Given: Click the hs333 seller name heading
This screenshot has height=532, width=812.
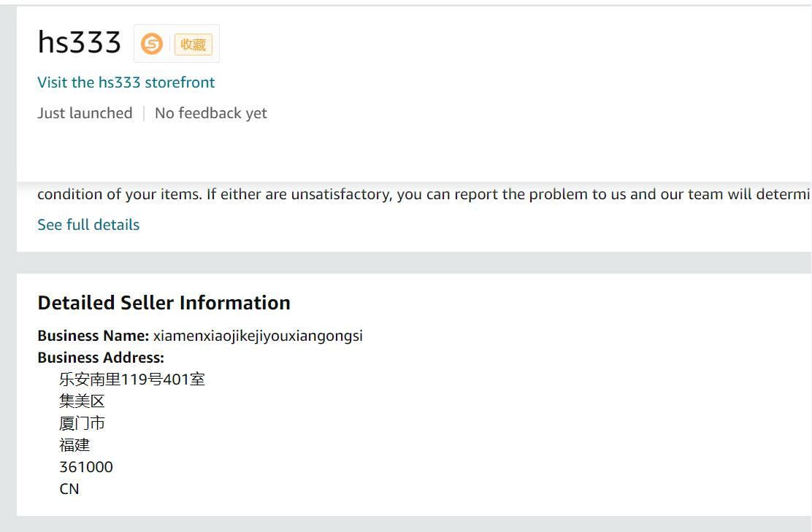Looking at the screenshot, I should pyautogui.click(x=80, y=44).
